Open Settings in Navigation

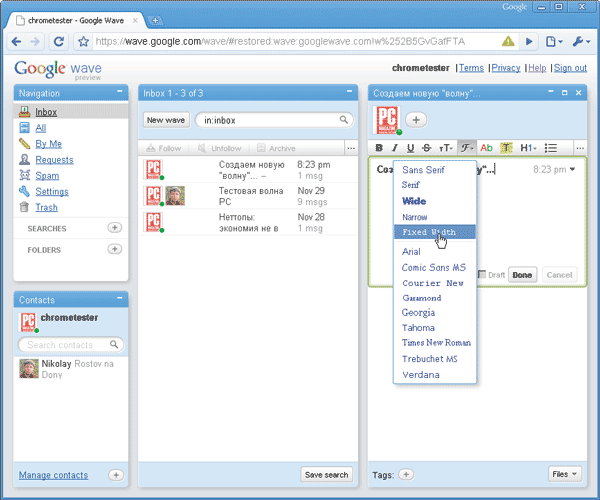(52, 192)
